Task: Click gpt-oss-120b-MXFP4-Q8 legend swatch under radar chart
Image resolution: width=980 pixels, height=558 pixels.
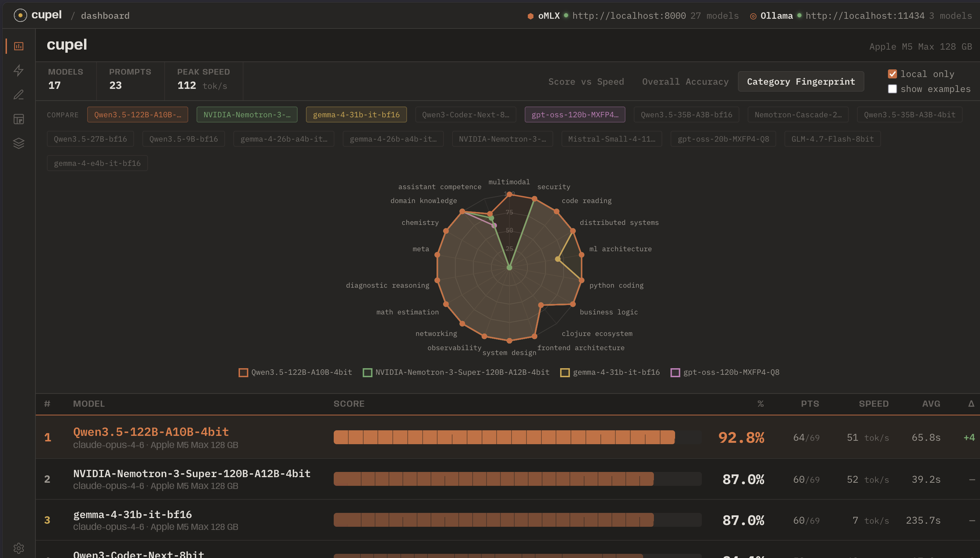Action: point(676,372)
